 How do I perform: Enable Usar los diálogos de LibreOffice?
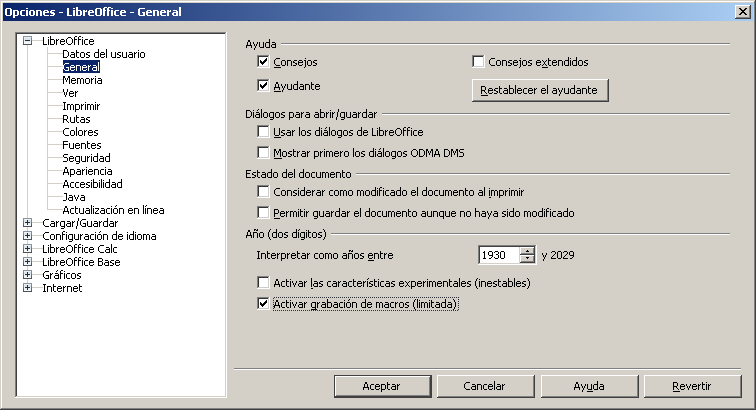[x=263, y=132]
